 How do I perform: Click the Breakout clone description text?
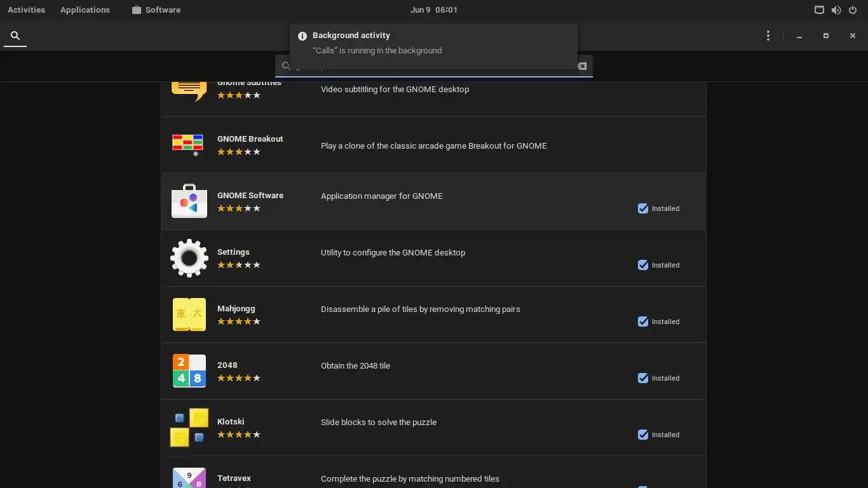coord(434,146)
